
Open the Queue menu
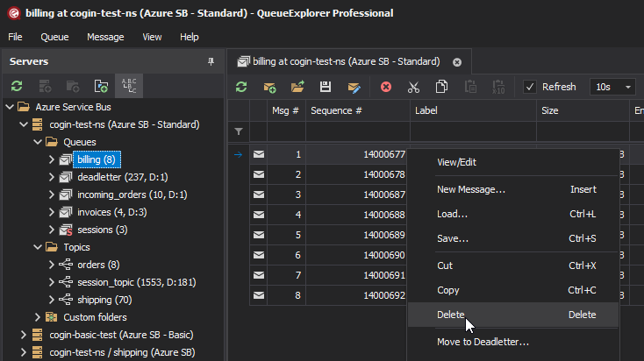click(54, 37)
